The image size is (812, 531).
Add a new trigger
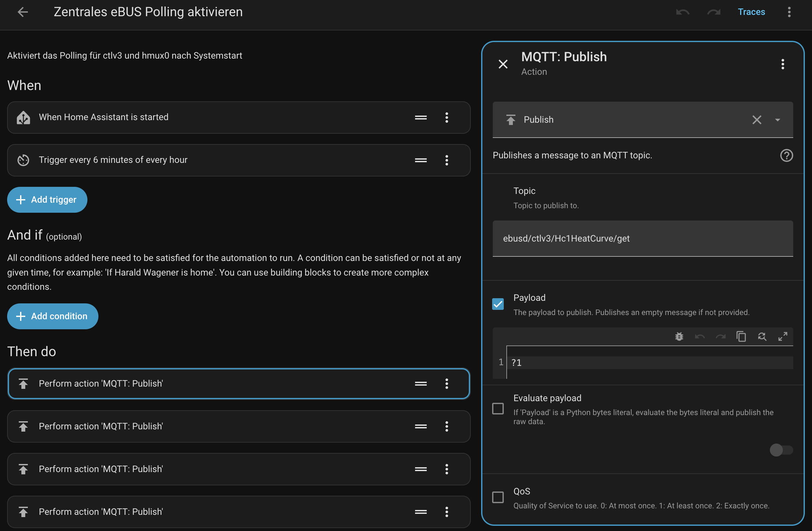[x=47, y=200]
